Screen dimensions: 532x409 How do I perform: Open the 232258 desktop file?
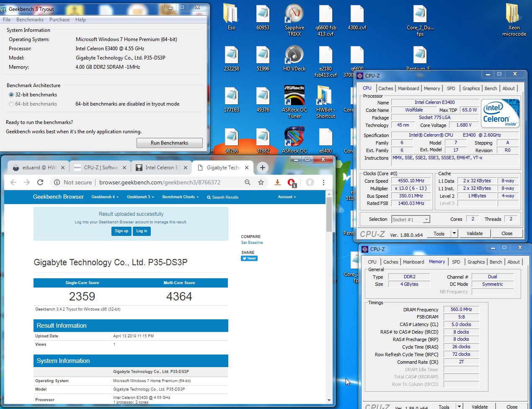point(231,58)
